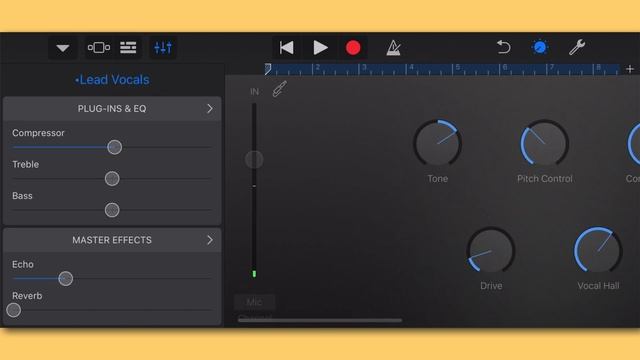The height and width of the screenshot is (360, 640).
Task: Select the Mic input button
Action: (x=255, y=302)
